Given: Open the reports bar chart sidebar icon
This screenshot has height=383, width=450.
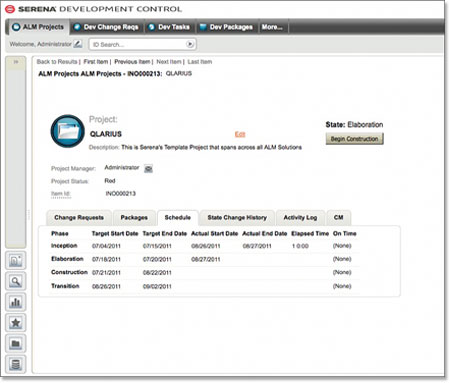Looking at the screenshot, I should 16,302.
